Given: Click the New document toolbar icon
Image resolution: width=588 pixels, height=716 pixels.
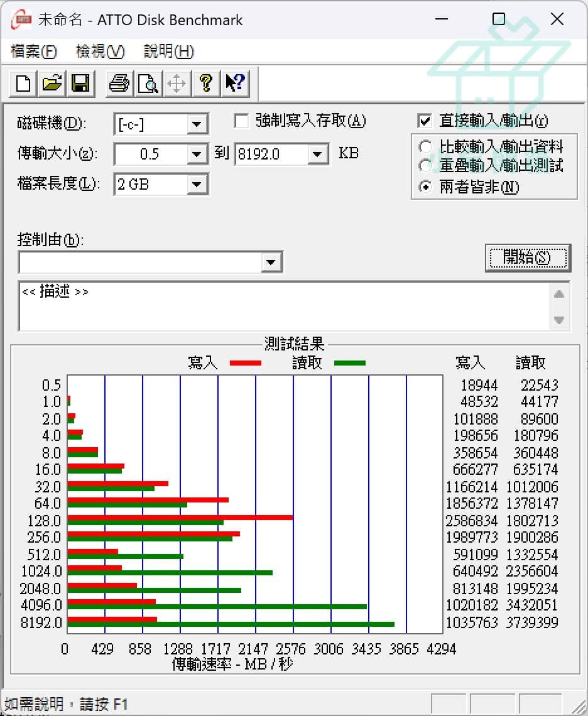Looking at the screenshot, I should pyautogui.click(x=23, y=84).
